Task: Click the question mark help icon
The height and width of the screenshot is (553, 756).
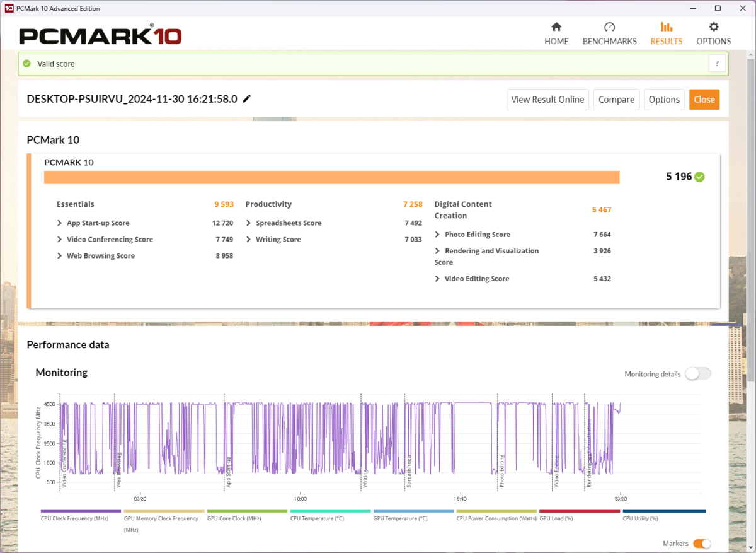Action: (x=716, y=64)
